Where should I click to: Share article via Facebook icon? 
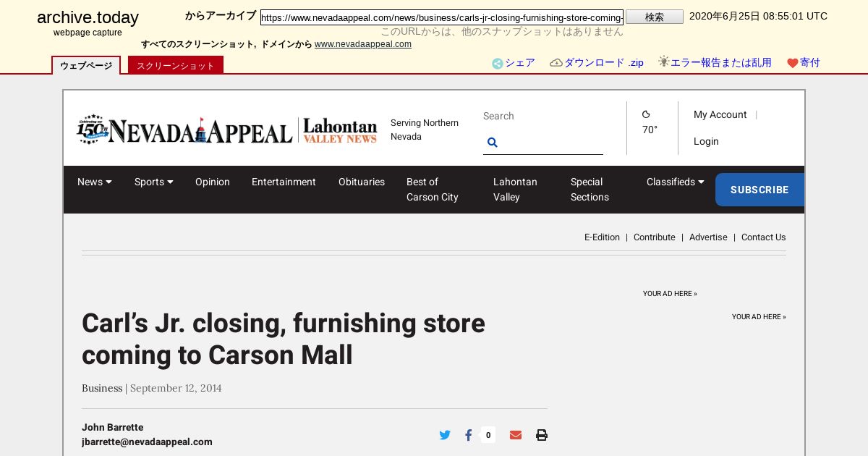(x=469, y=435)
